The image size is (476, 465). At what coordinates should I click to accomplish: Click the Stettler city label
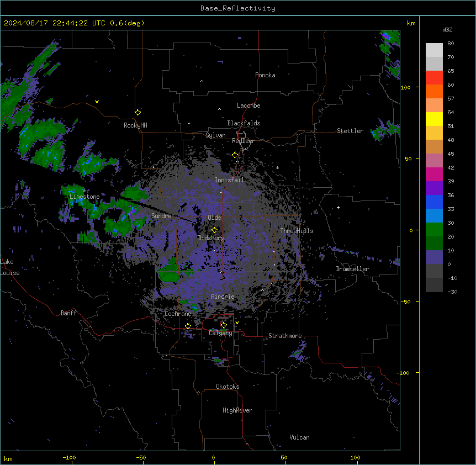tap(350, 131)
